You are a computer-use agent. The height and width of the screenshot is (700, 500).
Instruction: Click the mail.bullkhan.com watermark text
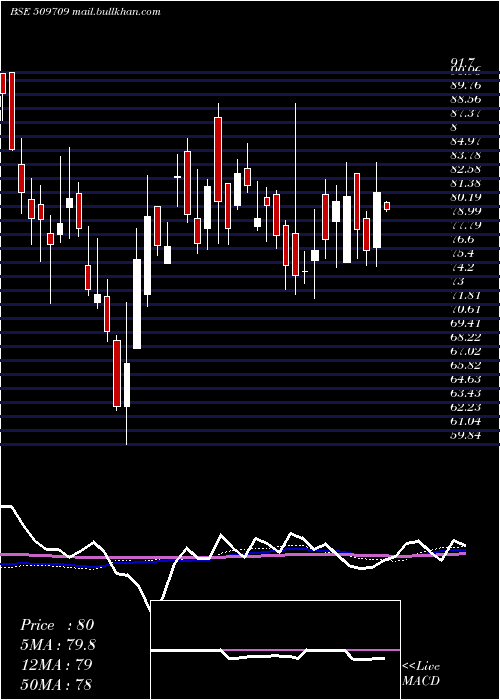115,12
